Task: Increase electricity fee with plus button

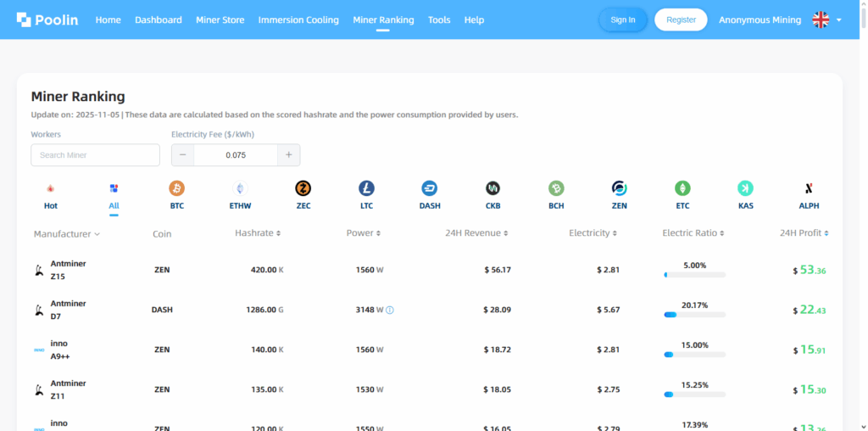Action: pos(288,155)
